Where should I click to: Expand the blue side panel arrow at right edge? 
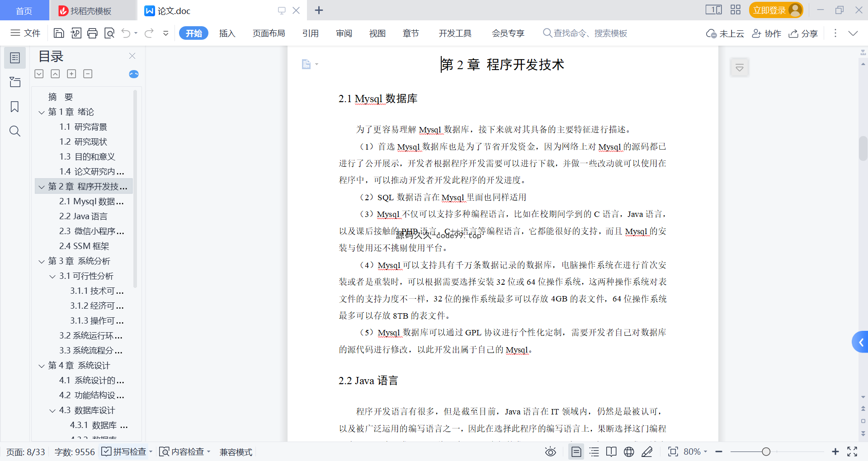pos(860,343)
